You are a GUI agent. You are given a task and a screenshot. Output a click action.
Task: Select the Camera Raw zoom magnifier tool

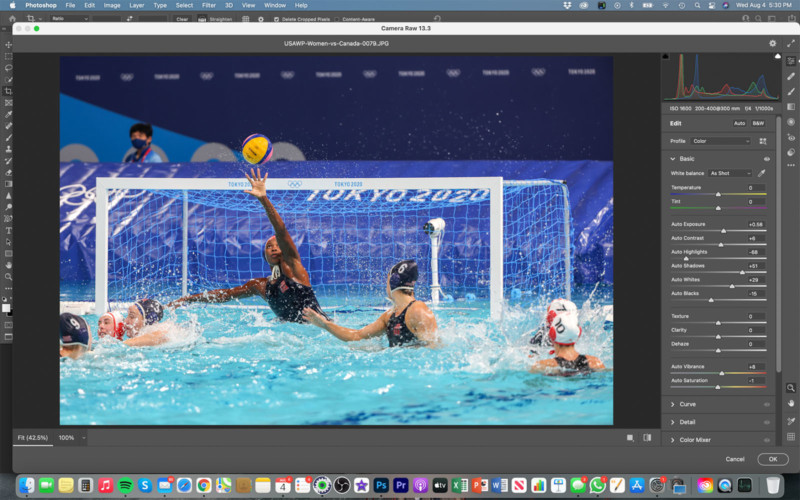[791, 388]
